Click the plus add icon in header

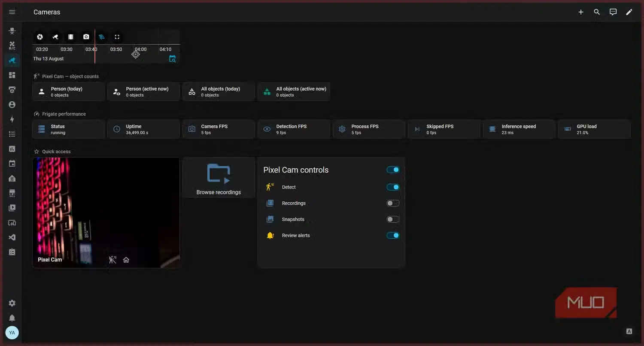[x=581, y=12]
